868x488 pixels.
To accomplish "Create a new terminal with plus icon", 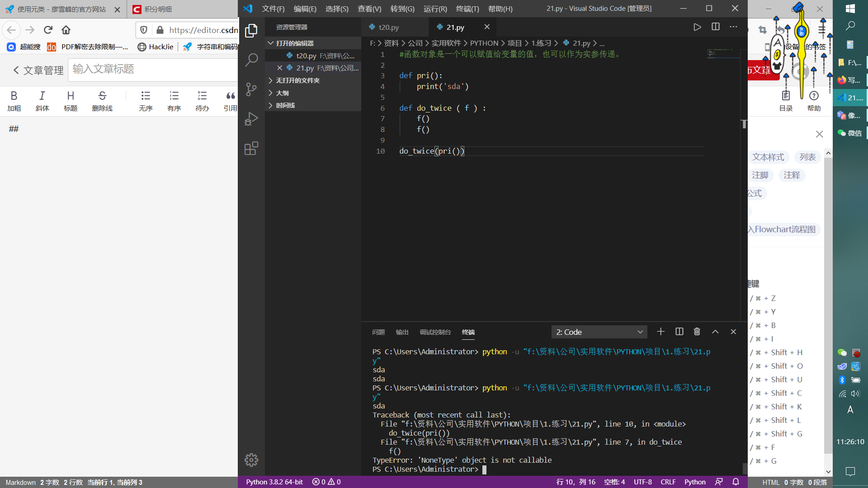I will coord(660,332).
